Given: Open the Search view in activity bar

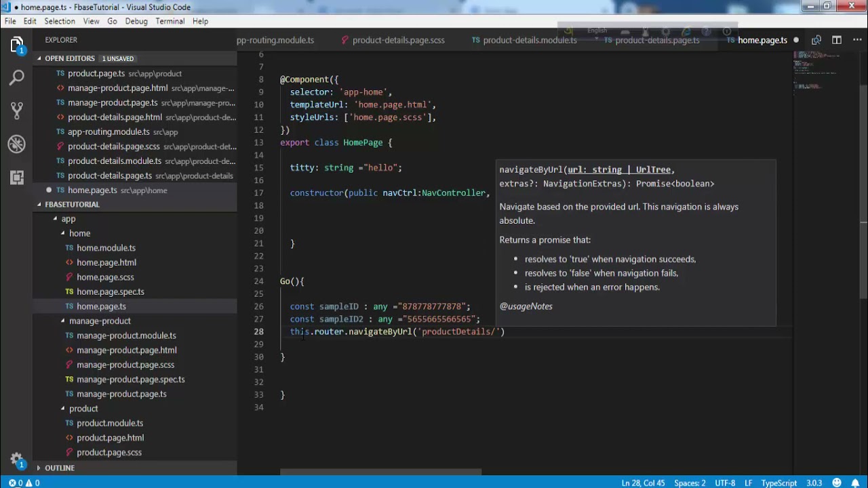Looking at the screenshot, I should click(x=17, y=78).
